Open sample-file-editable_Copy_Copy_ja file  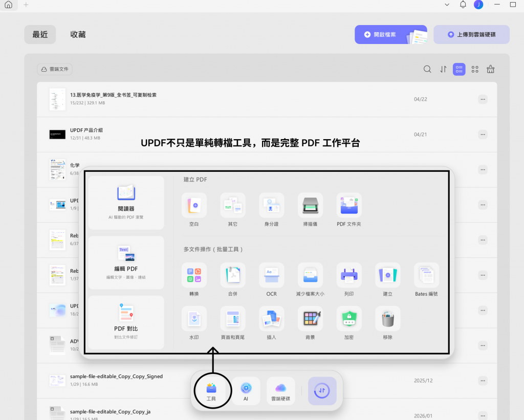pyautogui.click(x=267, y=410)
